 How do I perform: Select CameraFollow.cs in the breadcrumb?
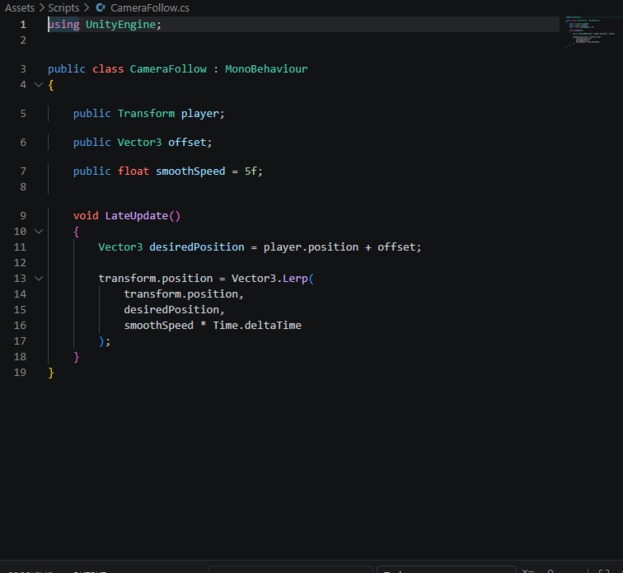pos(150,8)
